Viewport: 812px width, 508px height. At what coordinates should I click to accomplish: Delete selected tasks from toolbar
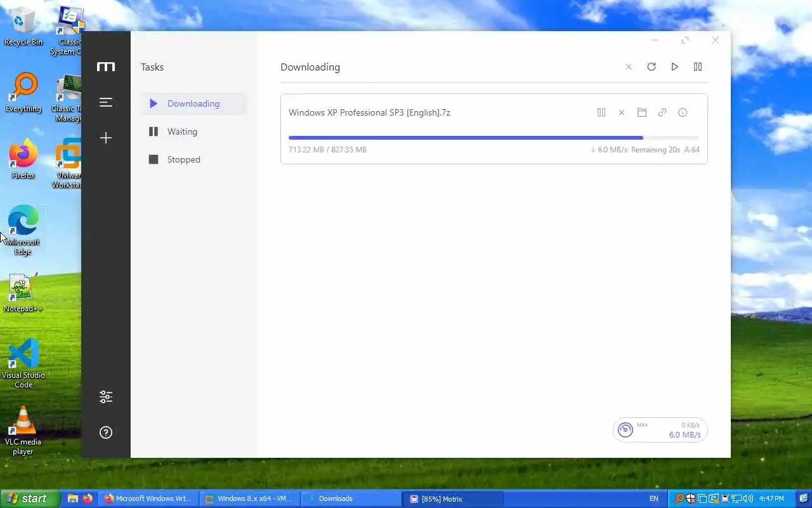tap(629, 67)
